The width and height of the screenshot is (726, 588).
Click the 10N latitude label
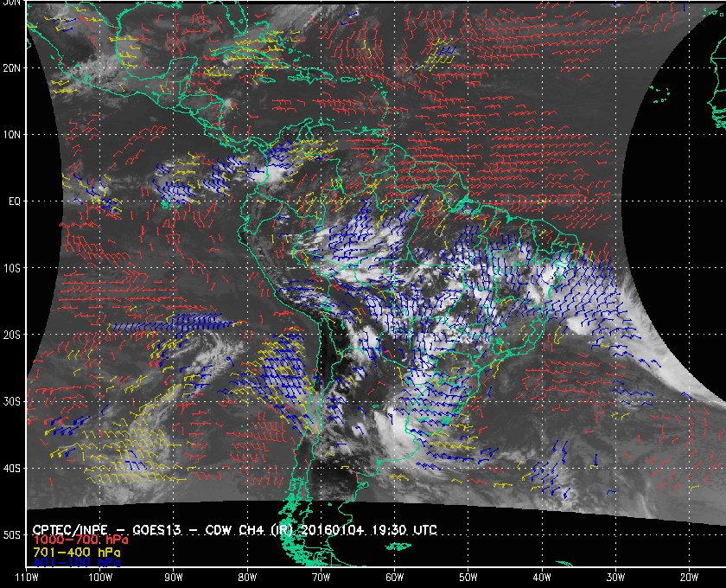(11, 134)
